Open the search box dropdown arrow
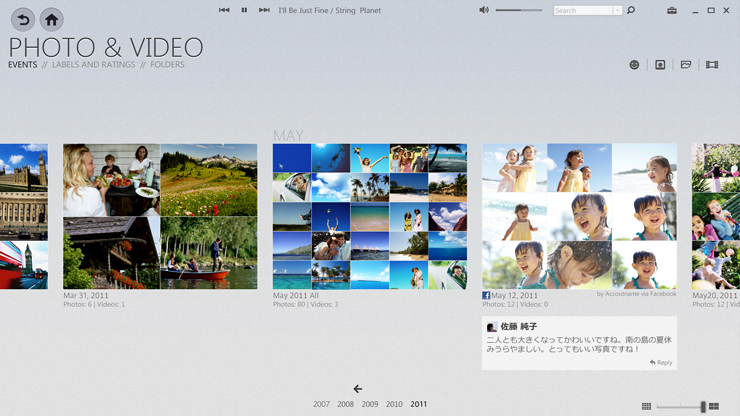The width and height of the screenshot is (740, 416). (x=617, y=11)
